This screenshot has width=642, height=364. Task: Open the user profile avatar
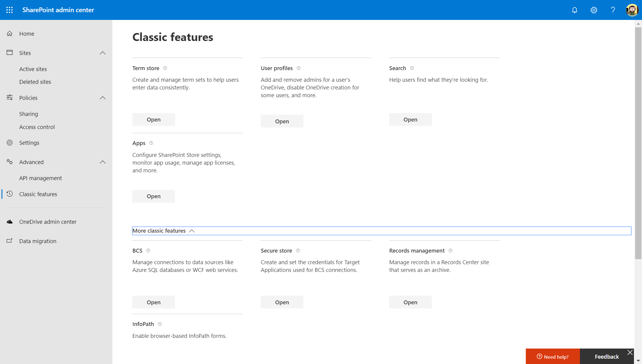(632, 10)
